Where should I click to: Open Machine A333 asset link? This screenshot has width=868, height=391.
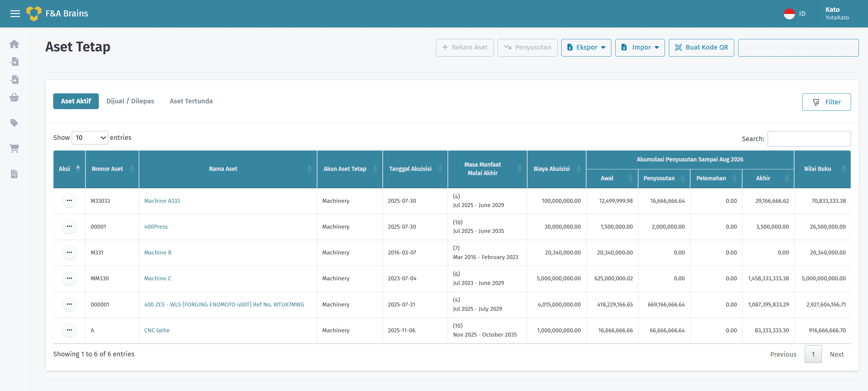pyautogui.click(x=162, y=201)
